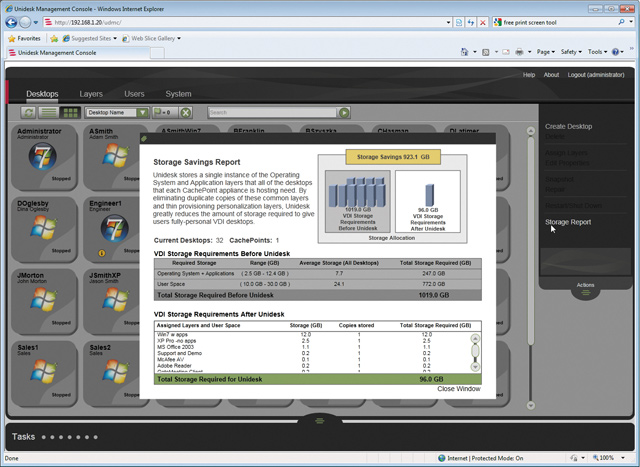The width and height of the screenshot is (640, 467).
Task: Click the About link
Action: pyautogui.click(x=551, y=75)
